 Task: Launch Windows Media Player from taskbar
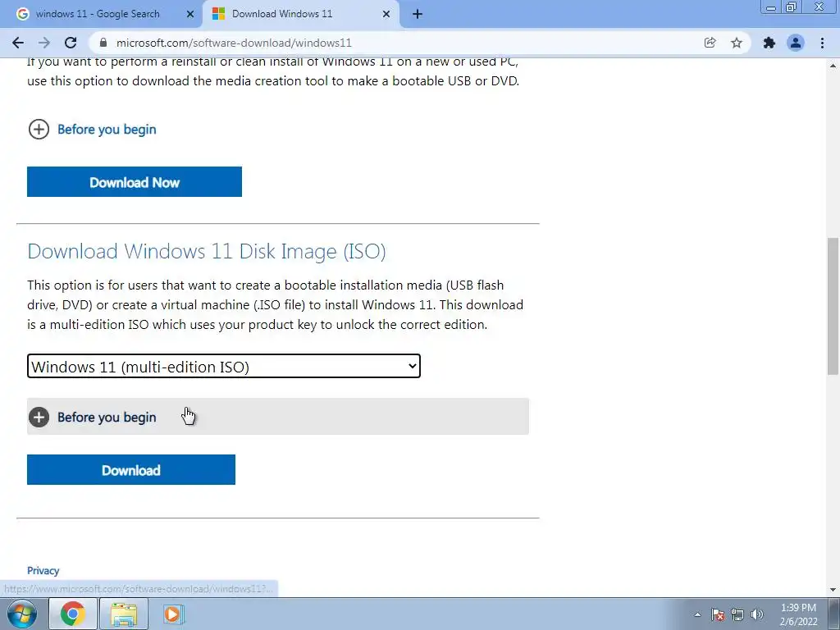172,614
